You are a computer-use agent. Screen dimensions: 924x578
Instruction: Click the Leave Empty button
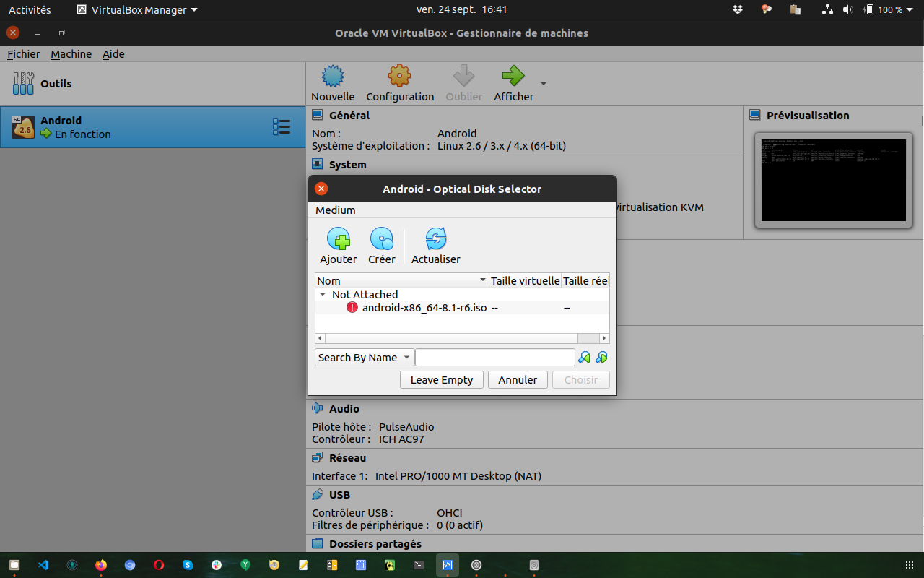[x=442, y=380]
